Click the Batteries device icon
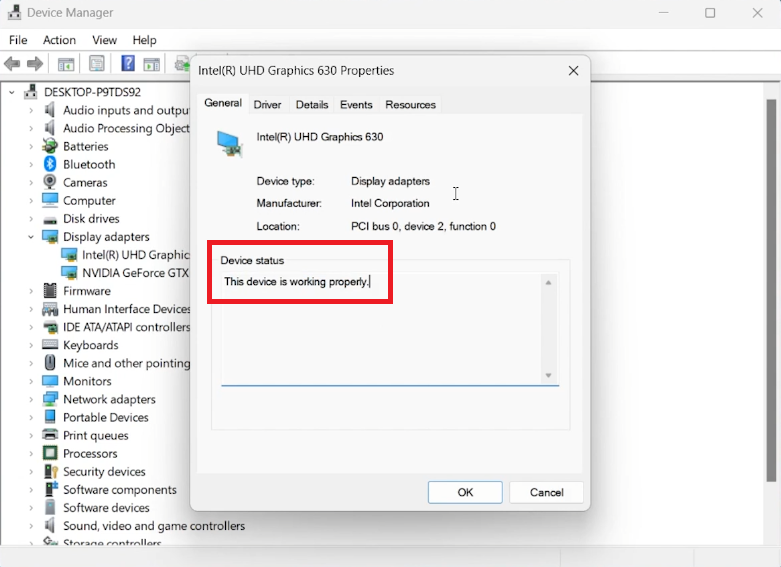 50,146
